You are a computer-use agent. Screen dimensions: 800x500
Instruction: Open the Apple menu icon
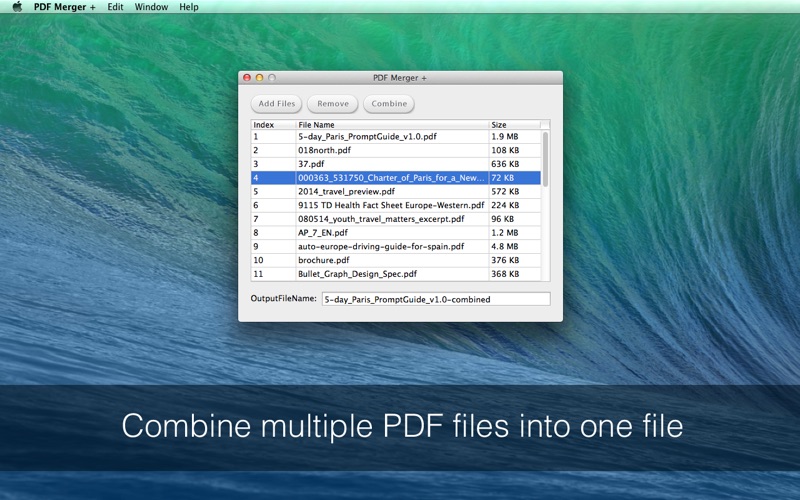coord(17,7)
